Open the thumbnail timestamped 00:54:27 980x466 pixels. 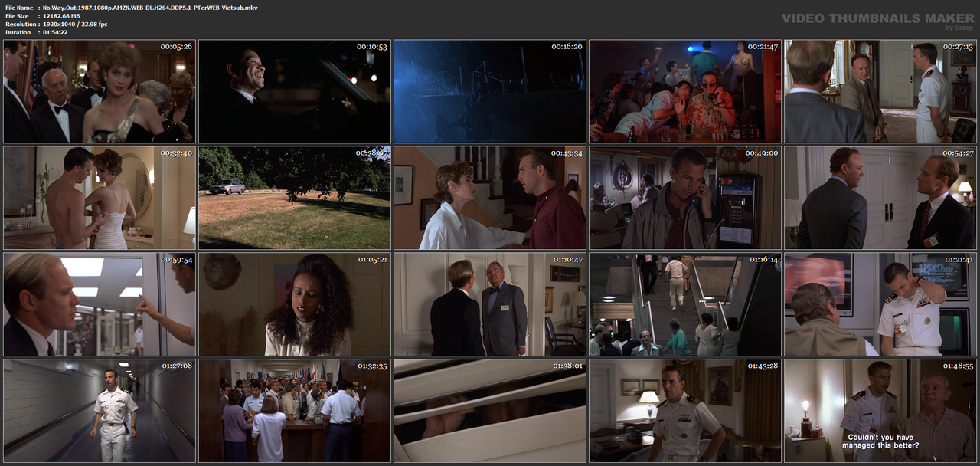[x=880, y=198]
